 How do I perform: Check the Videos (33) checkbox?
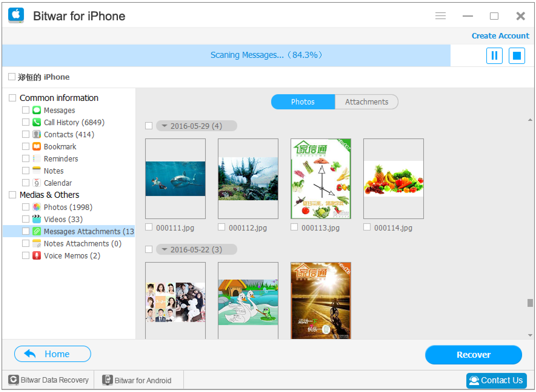point(26,219)
